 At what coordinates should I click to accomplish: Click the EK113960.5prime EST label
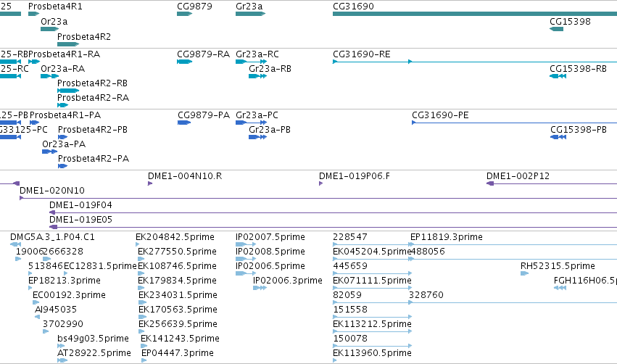pos(372,353)
